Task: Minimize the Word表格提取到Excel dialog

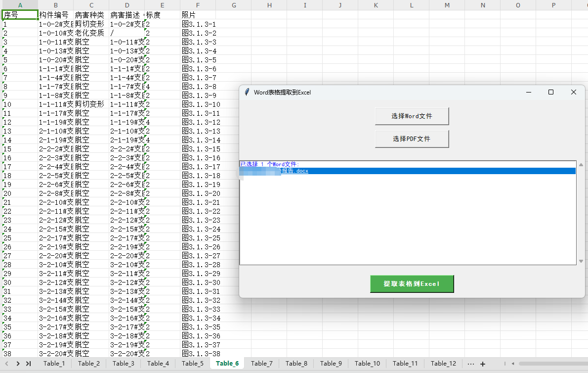Action: (x=528, y=92)
